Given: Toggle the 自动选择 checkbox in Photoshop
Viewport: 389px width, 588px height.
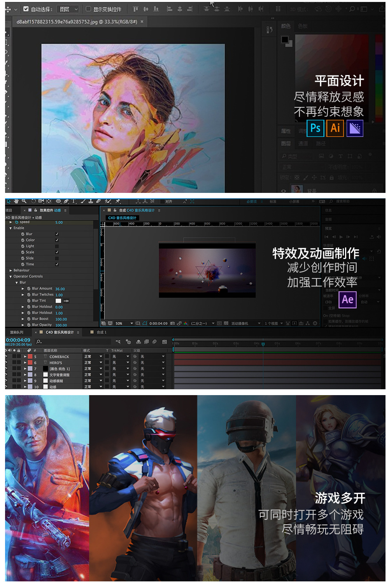Looking at the screenshot, I should point(26,9).
